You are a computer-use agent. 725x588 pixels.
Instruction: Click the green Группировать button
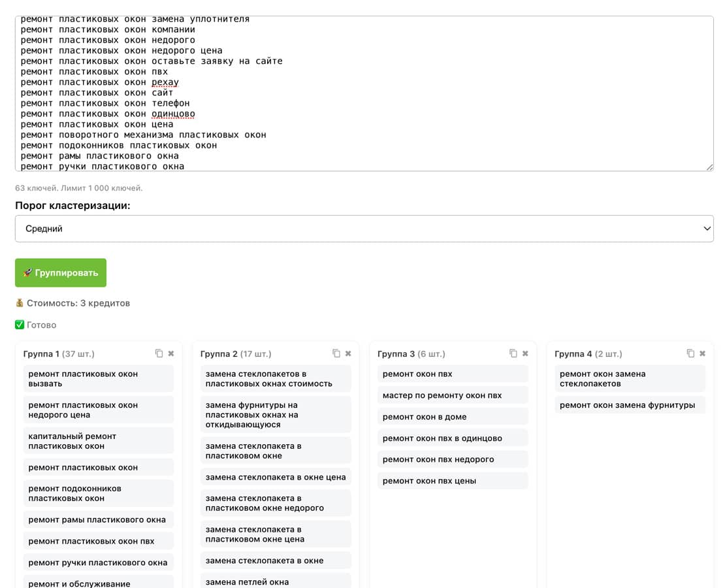pyautogui.click(x=61, y=272)
